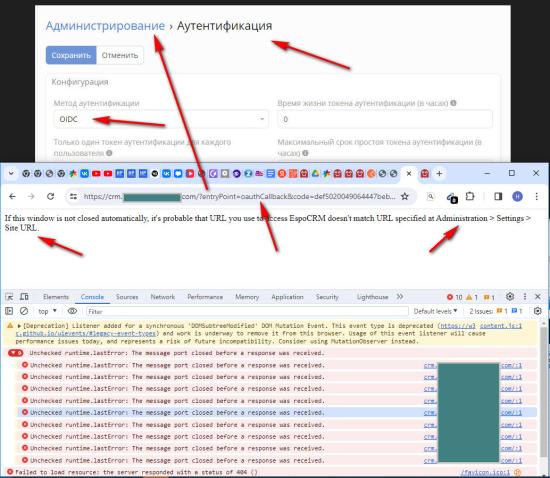The image size is (550, 478).
Task: Open the Performance tab in DevTools
Action: point(205,297)
